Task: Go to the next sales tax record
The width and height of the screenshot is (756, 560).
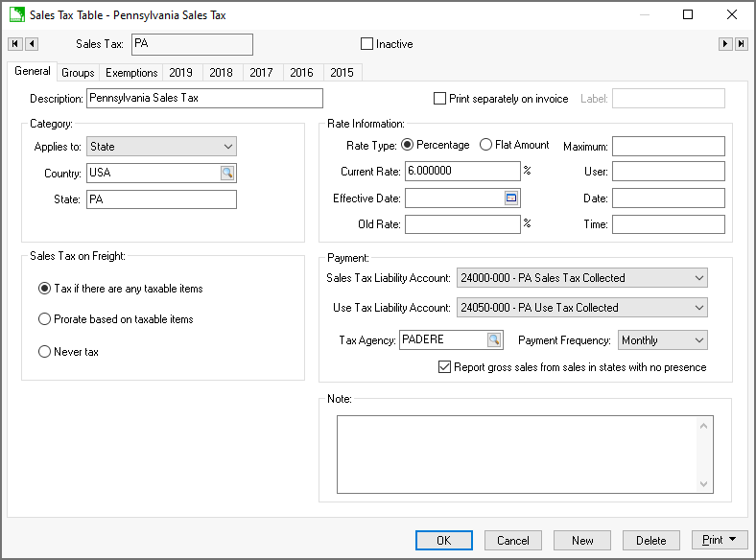Action: 725,44
